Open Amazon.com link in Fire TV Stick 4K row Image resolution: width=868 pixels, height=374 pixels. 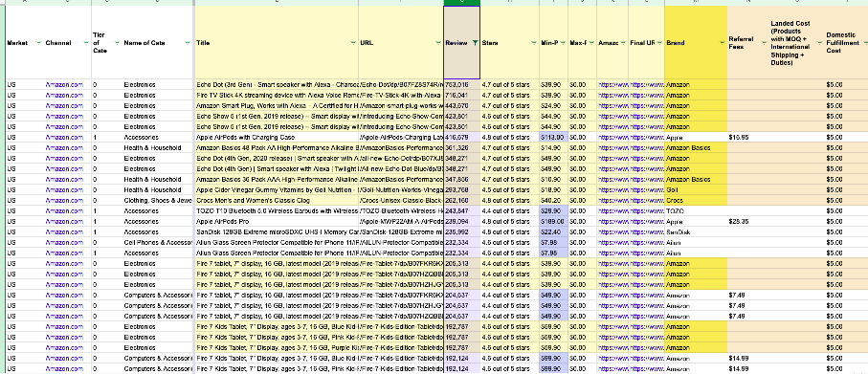(64, 95)
